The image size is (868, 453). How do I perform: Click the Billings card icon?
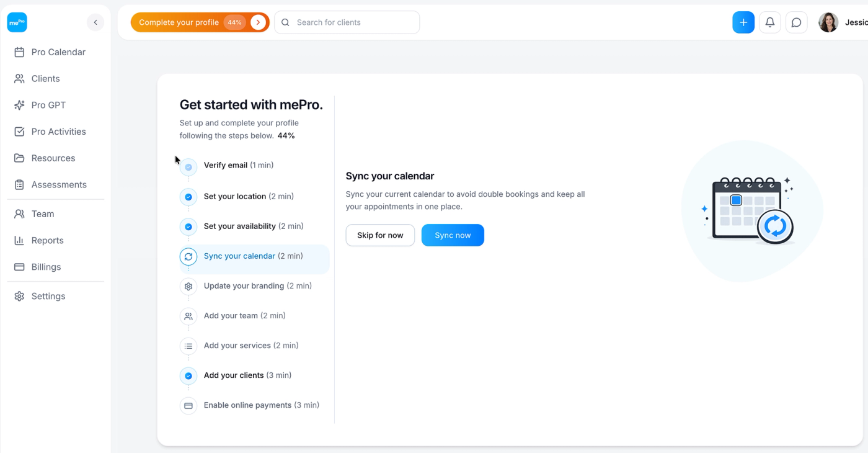(x=19, y=267)
